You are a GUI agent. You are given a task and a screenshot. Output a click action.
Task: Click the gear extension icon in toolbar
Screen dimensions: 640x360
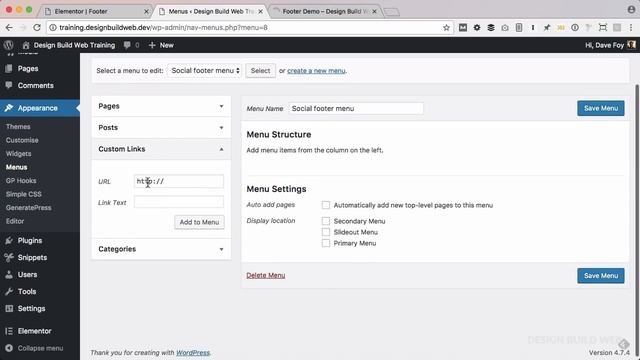[477, 27]
